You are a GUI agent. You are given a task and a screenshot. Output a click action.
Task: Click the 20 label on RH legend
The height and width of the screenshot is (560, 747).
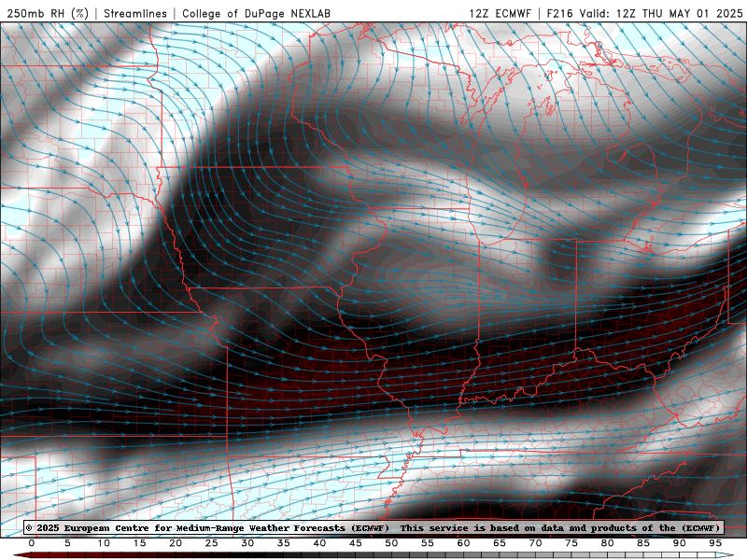click(176, 543)
